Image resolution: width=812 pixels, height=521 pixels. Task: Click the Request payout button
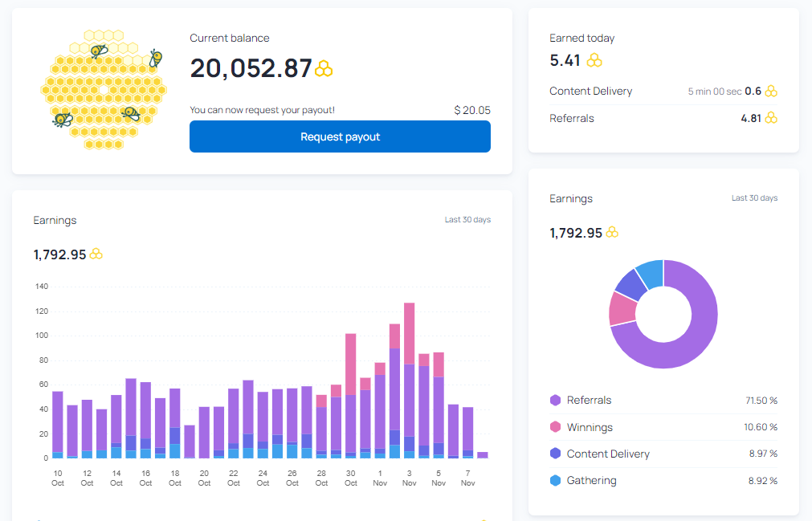340,136
